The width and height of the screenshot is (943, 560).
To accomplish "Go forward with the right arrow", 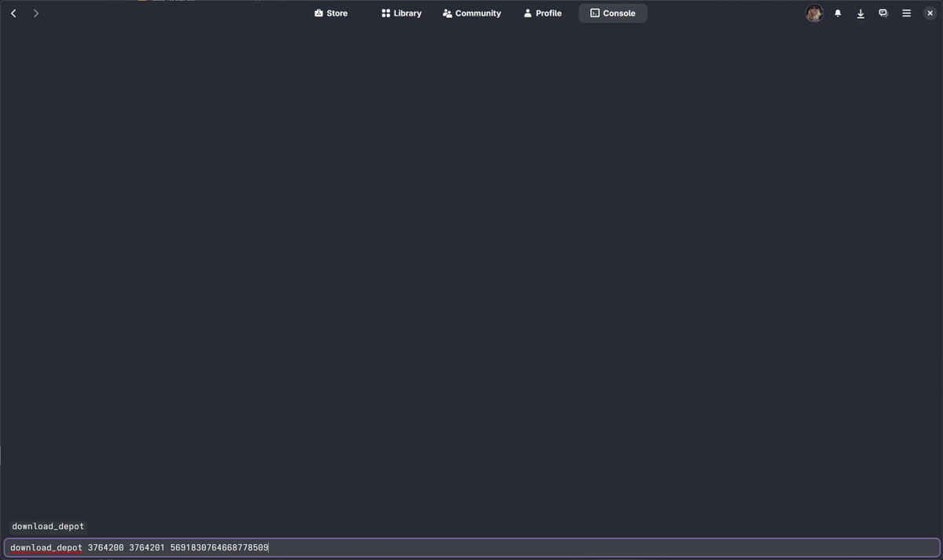I will [36, 13].
